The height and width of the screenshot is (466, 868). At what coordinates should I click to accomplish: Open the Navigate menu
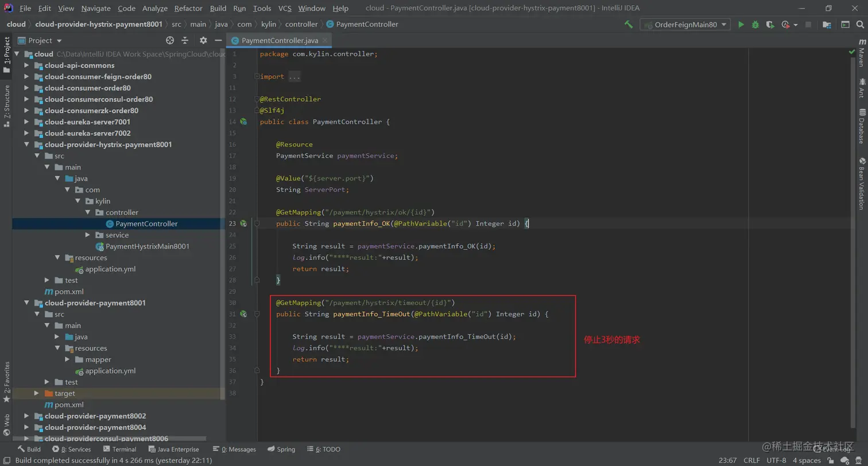96,8
